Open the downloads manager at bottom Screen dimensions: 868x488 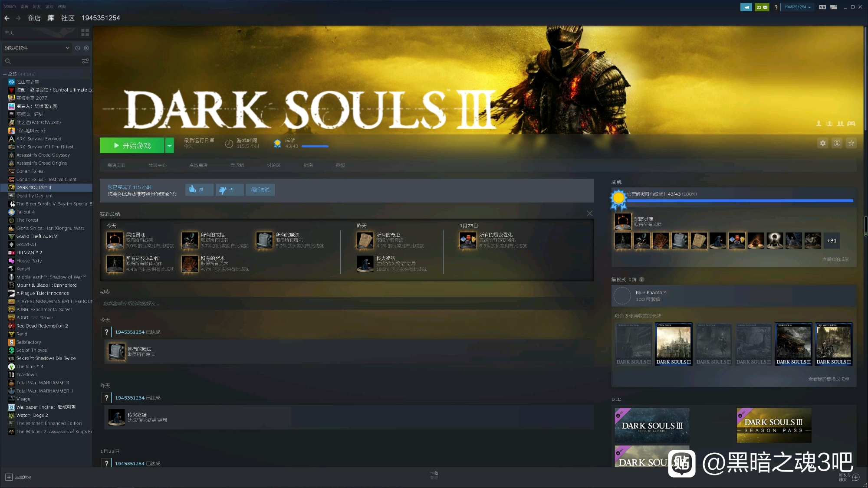(x=434, y=475)
